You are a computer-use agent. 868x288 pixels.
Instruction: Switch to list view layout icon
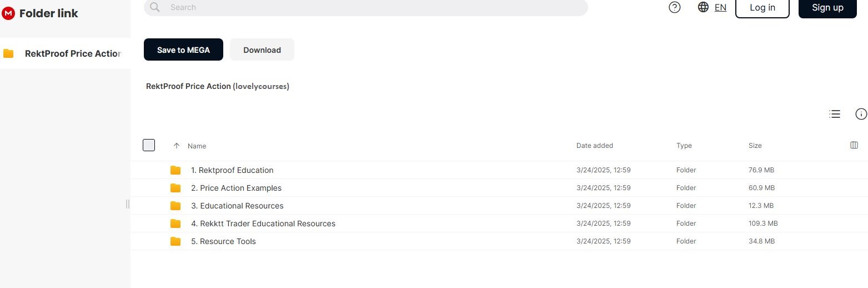(x=834, y=114)
